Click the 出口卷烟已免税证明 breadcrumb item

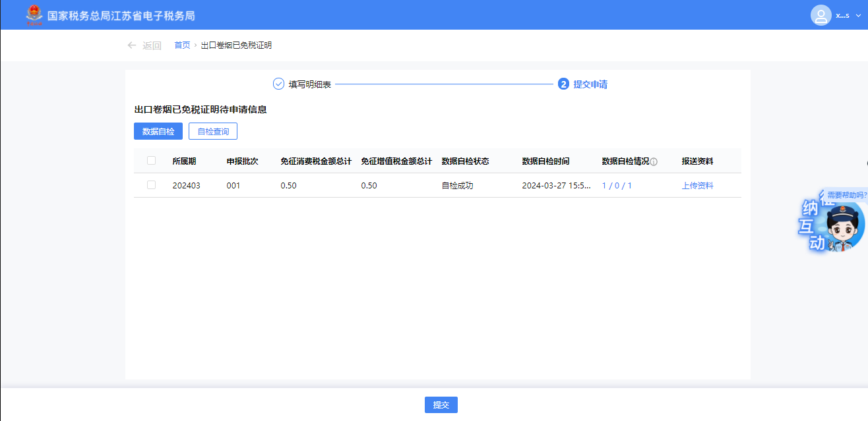point(236,45)
